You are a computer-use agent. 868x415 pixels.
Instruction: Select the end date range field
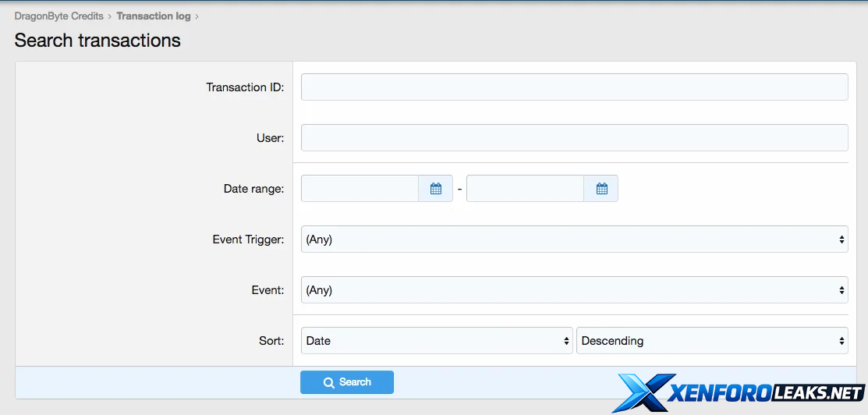coord(525,189)
